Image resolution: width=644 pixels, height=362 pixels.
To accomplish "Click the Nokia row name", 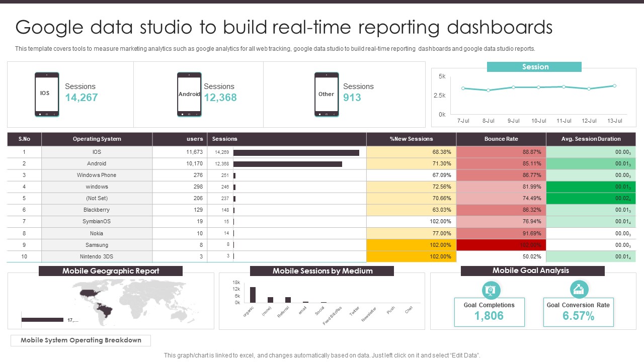I will (97, 233).
